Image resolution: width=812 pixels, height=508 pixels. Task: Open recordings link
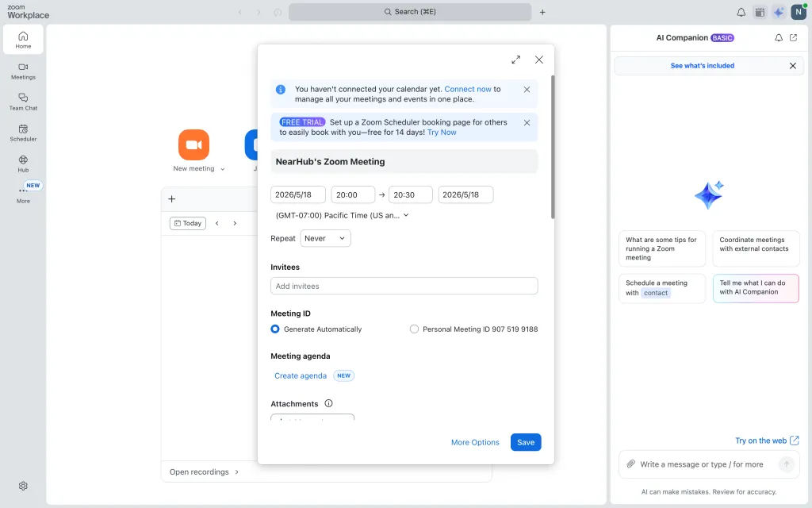[204, 471]
